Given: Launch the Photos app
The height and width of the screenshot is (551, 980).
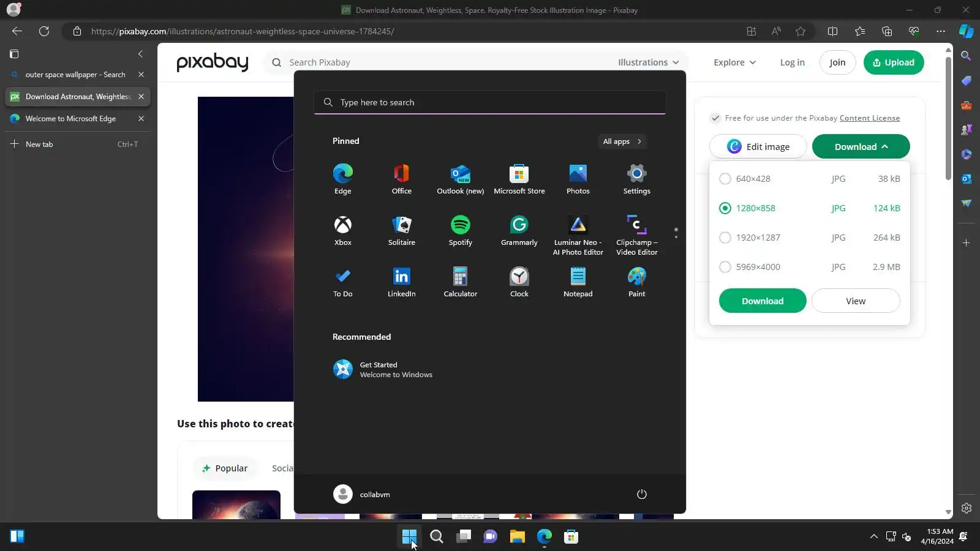Looking at the screenshot, I should [x=578, y=179].
